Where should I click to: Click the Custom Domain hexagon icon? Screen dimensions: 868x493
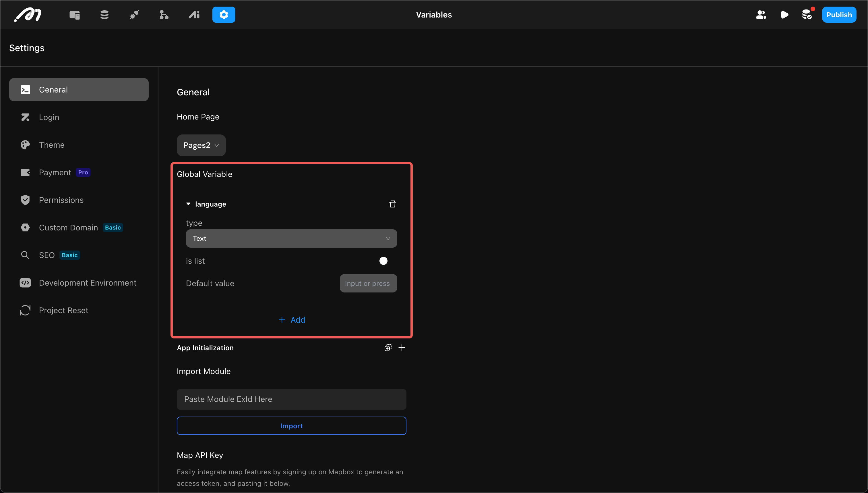click(x=25, y=228)
